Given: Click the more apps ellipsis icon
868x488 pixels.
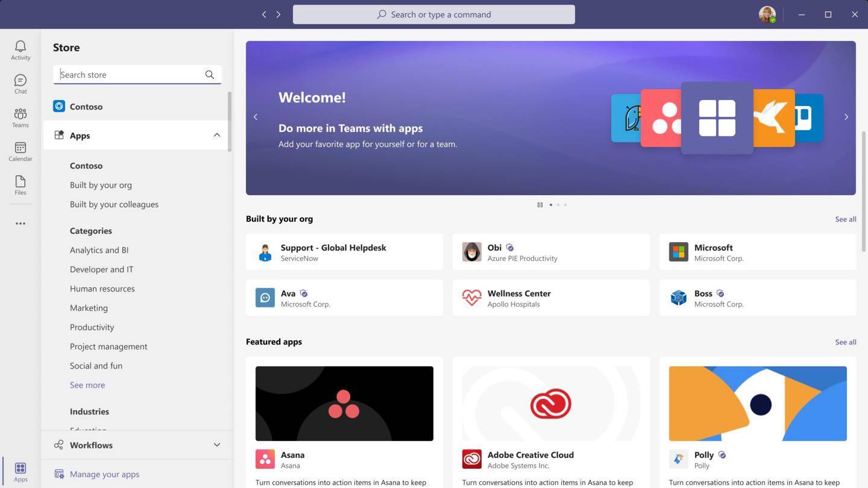Looking at the screenshot, I should coord(20,224).
